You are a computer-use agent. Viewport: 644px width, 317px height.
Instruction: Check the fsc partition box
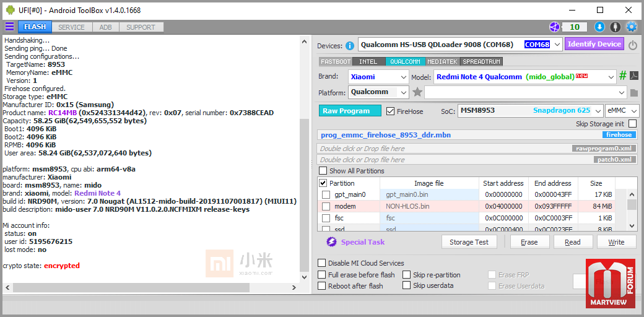326,218
